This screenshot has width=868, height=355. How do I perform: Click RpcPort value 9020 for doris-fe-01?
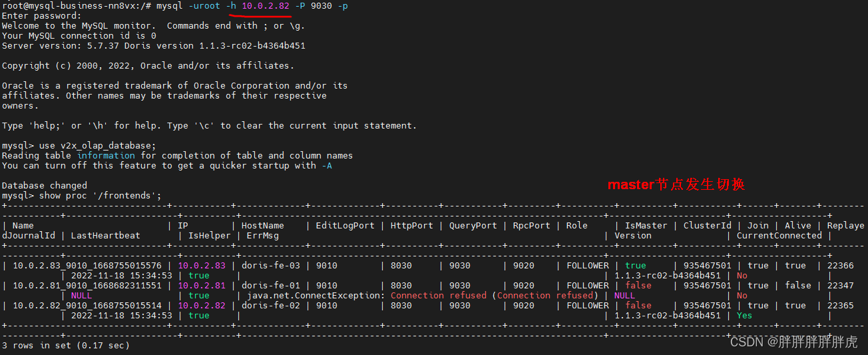tap(524, 286)
